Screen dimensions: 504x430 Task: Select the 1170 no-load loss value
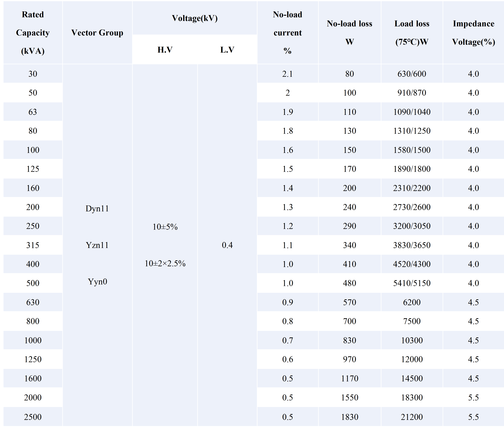(x=349, y=378)
